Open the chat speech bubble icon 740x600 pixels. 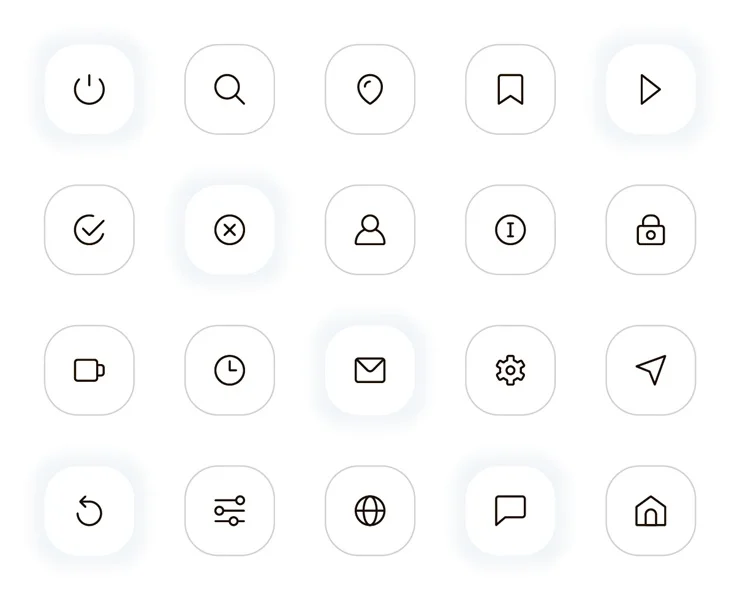(x=510, y=511)
